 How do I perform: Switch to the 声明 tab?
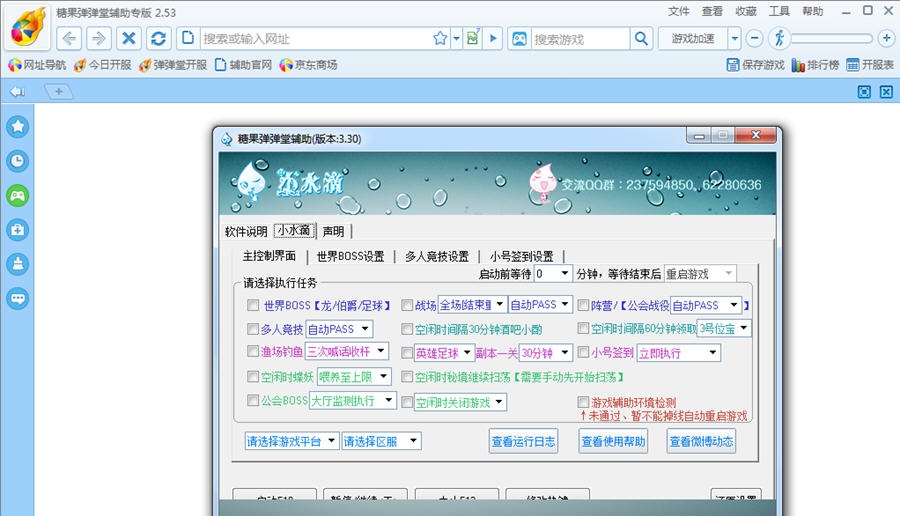click(333, 231)
